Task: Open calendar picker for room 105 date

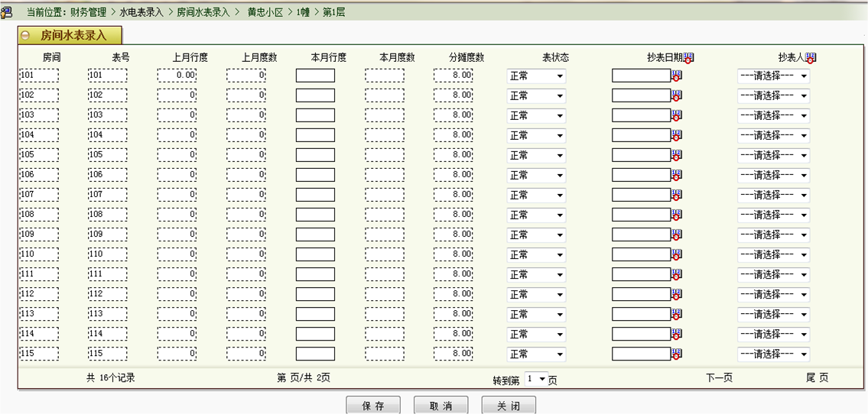Action: click(676, 154)
